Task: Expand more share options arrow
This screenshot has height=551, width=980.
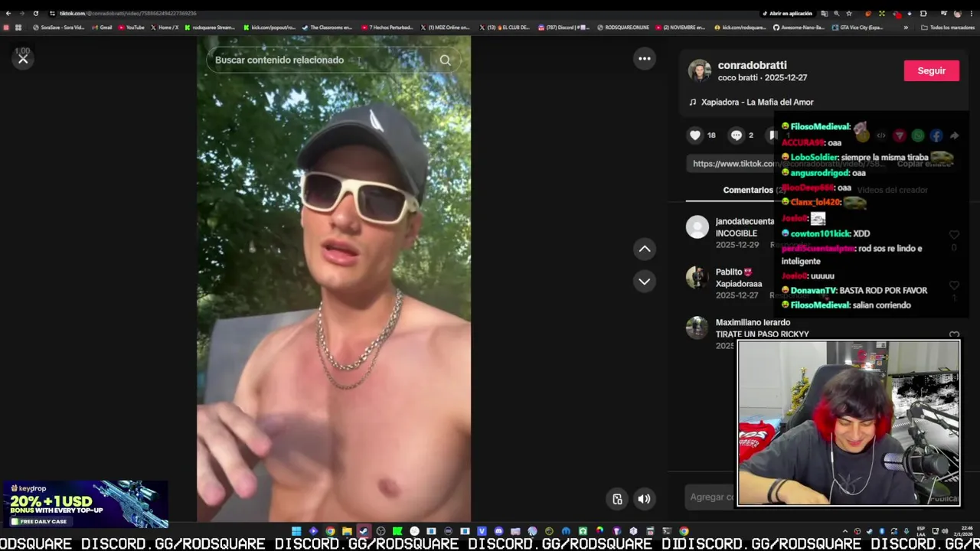Action: point(955,135)
